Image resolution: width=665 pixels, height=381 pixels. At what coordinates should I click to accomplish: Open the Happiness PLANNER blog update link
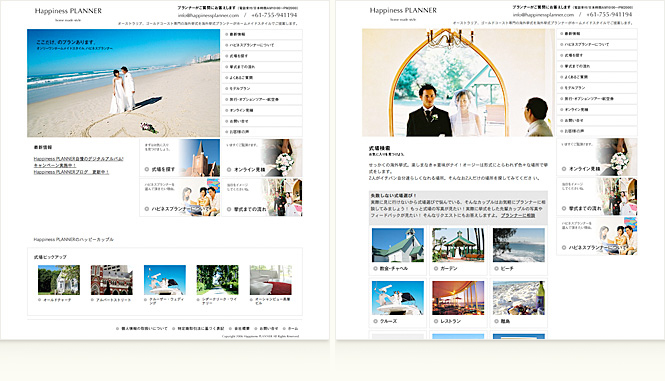coord(71,172)
